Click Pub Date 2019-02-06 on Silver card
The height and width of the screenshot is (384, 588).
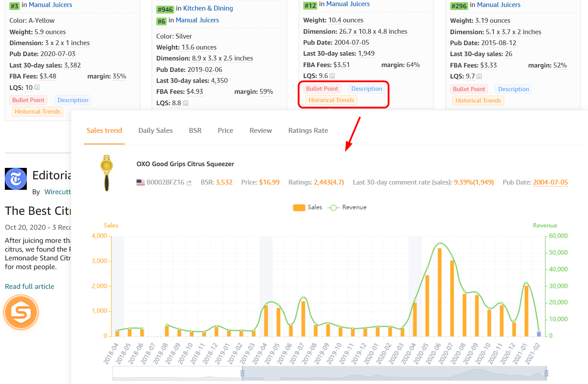(205, 70)
